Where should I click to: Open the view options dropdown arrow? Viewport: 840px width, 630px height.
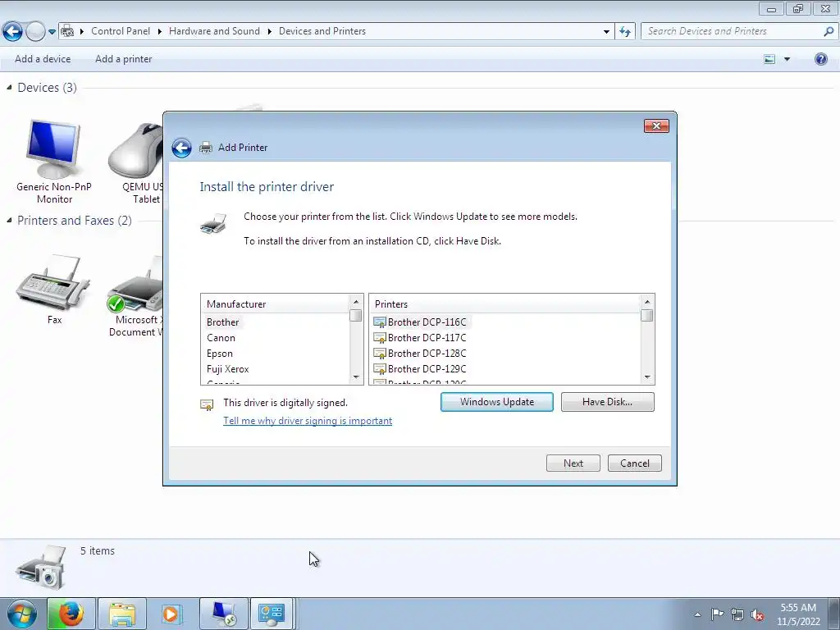point(787,59)
